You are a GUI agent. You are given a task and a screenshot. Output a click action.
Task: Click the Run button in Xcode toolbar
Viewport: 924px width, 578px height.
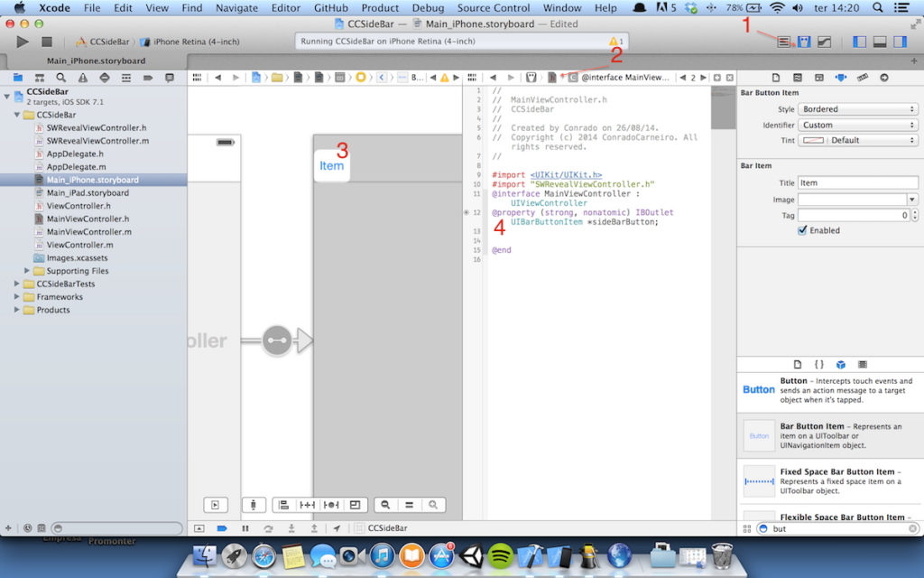[x=23, y=42]
